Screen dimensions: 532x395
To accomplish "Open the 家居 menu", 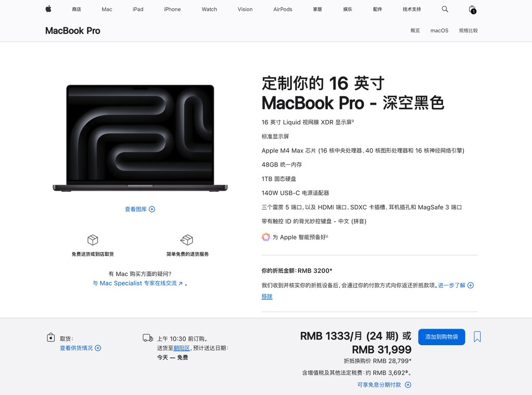I will (x=317, y=9).
